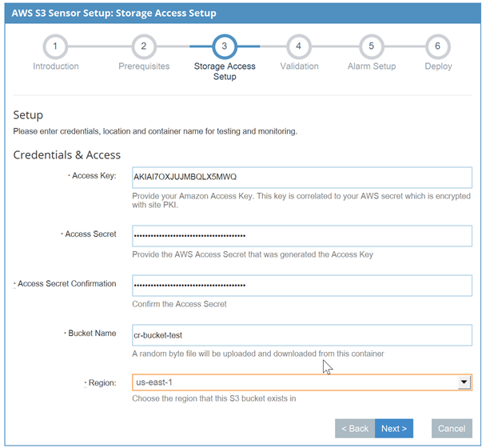Click the Access Key input field
The image size is (486, 448).
tap(302, 178)
